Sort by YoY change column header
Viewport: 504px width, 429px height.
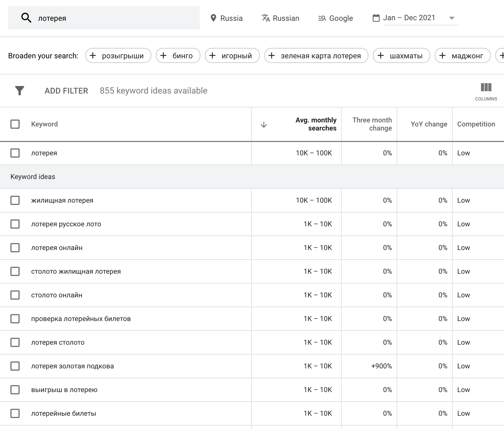429,124
